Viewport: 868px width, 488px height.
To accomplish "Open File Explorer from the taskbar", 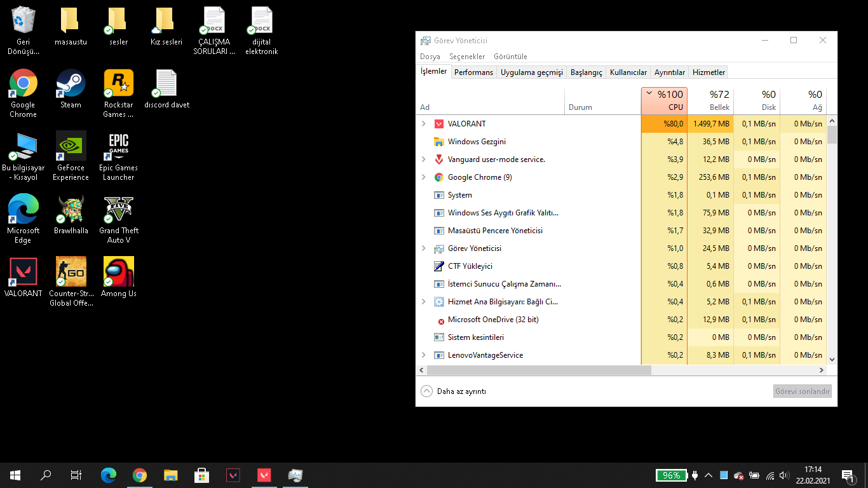I will tap(171, 475).
